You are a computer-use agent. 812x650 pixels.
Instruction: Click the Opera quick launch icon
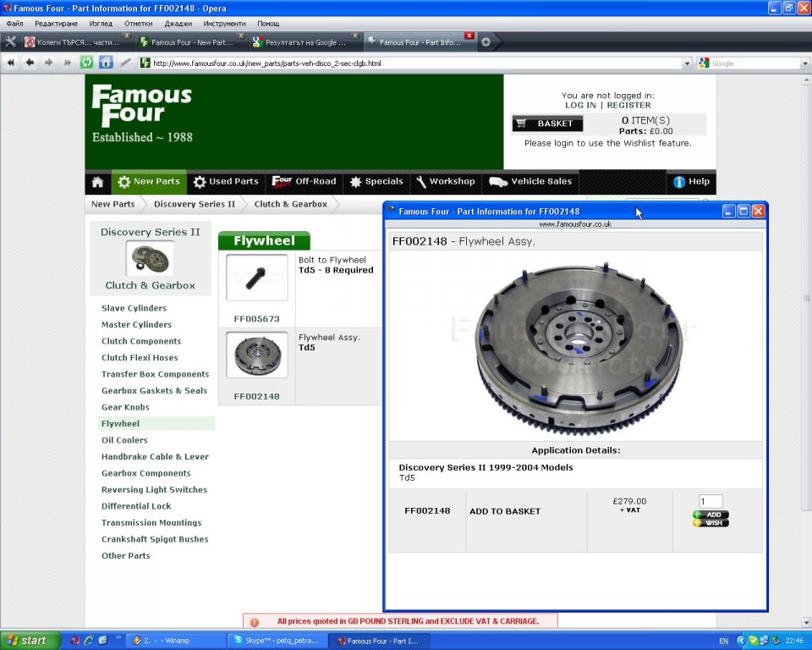point(74,641)
